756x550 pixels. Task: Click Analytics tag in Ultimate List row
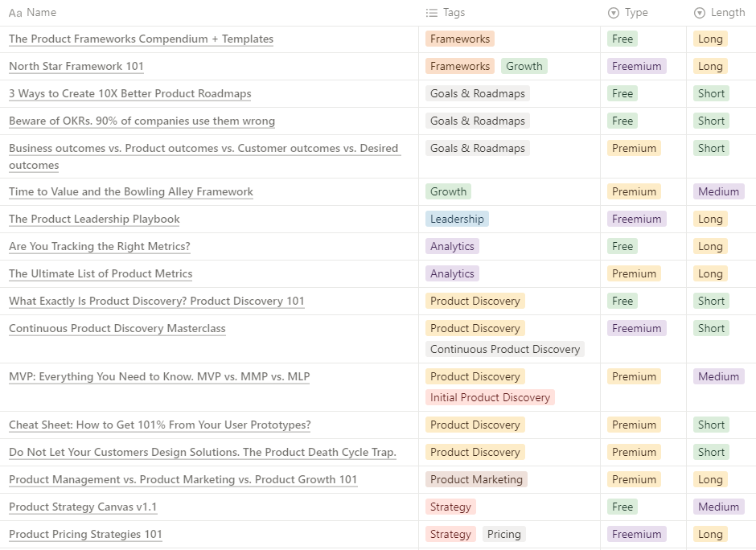(452, 274)
